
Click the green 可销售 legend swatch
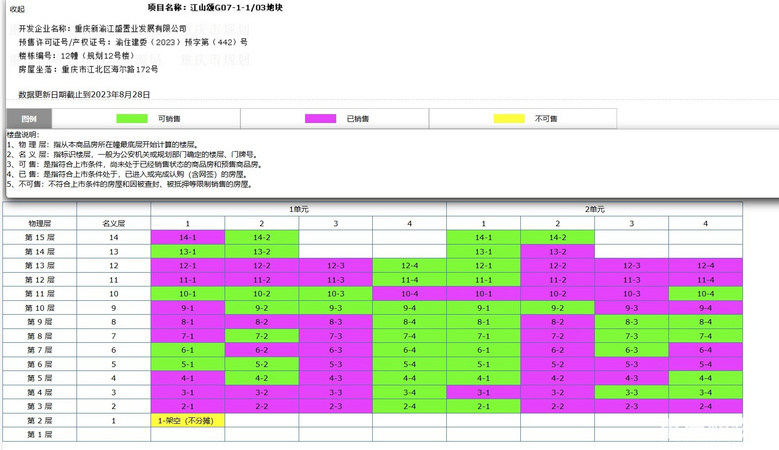132,118
